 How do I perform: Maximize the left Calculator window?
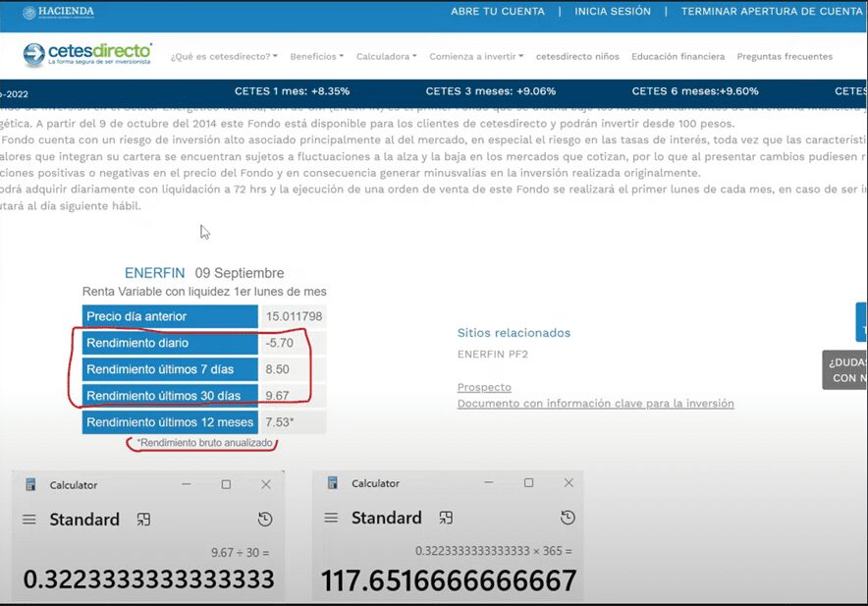coord(226,484)
